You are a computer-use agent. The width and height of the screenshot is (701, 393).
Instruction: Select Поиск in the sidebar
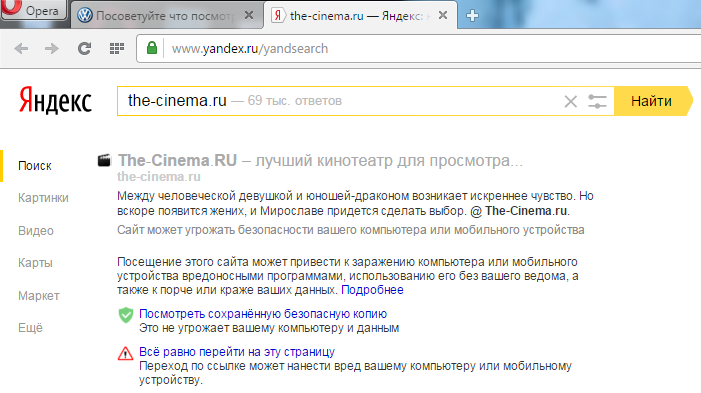pos(35,166)
